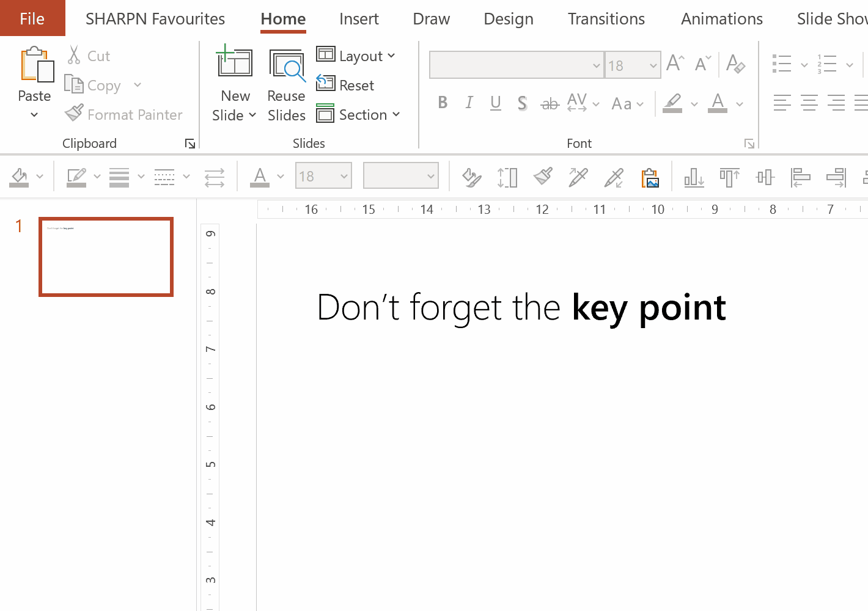Image resolution: width=868 pixels, height=611 pixels.
Task: Click the Clear All Formatting icon
Action: point(735,64)
